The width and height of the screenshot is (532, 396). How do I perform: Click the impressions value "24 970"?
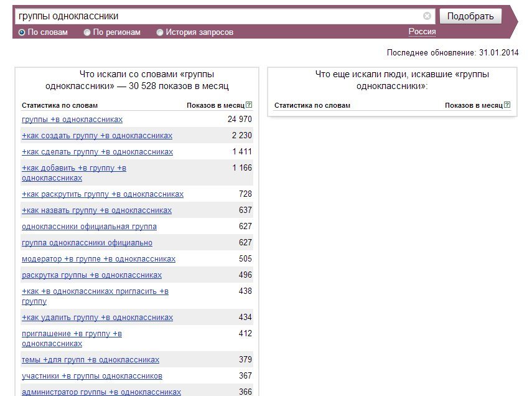coord(240,119)
